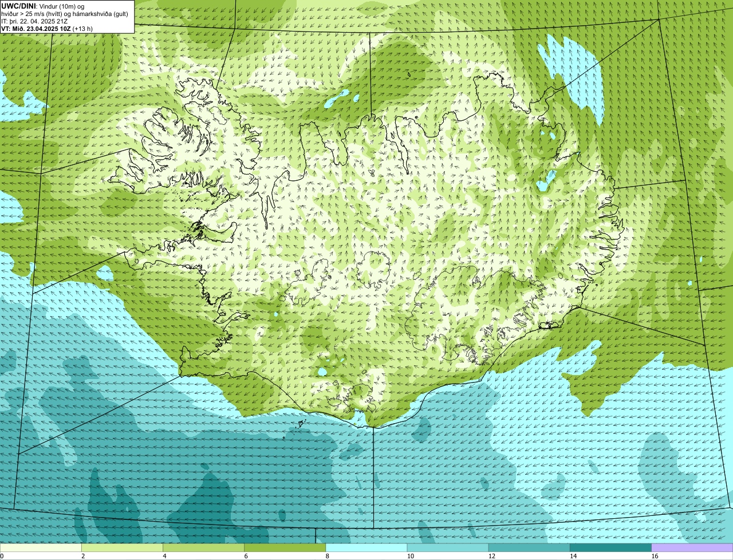Click the legend label "12"
Screen dimensions: 733x560
tap(492, 556)
